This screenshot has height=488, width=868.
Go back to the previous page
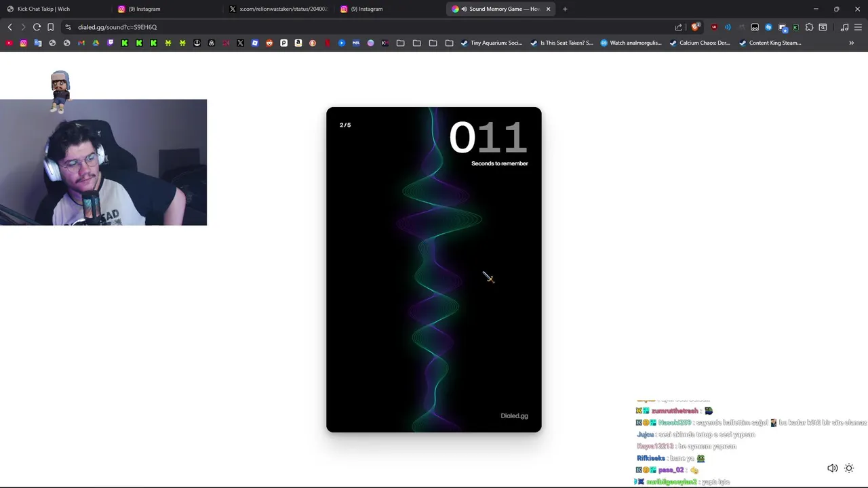(x=9, y=27)
